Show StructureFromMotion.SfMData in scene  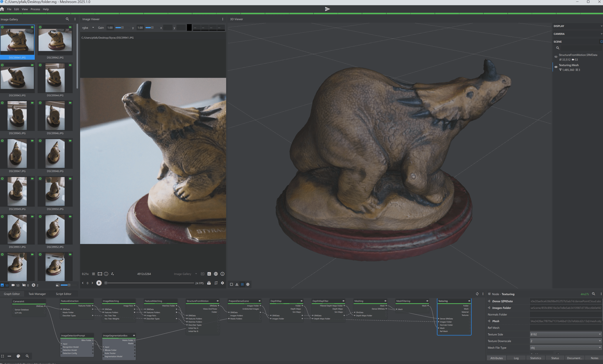tap(556, 57)
